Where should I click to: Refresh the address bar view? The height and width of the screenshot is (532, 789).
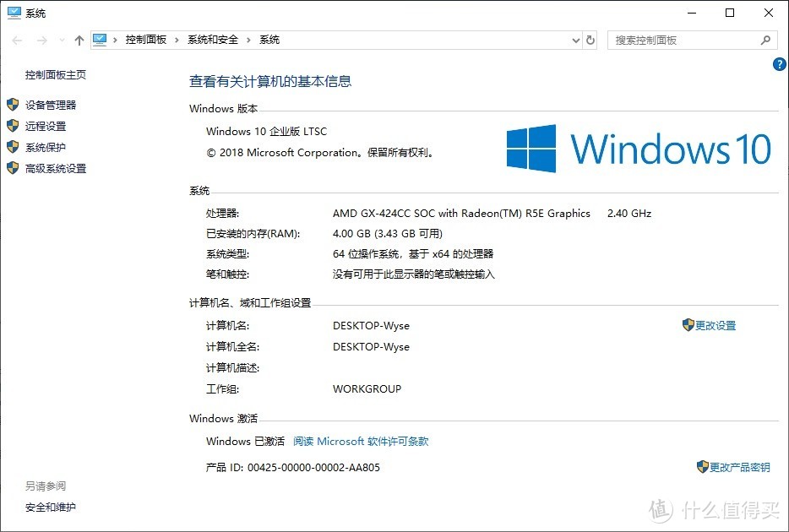tap(590, 41)
